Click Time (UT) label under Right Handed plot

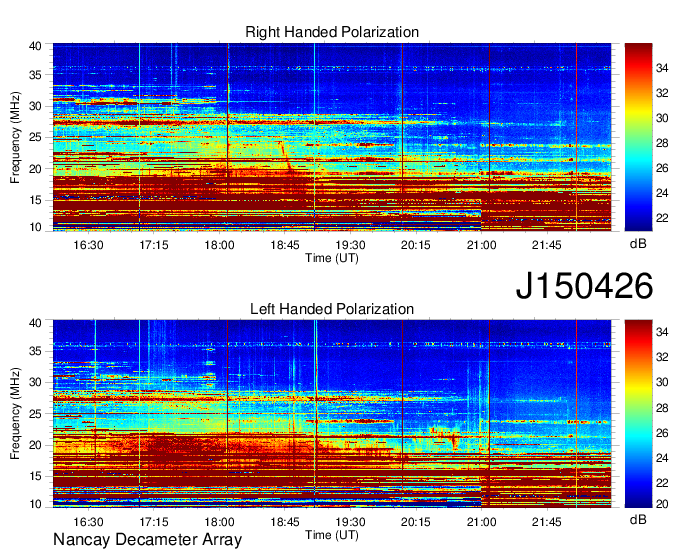[x=332, y=258]
